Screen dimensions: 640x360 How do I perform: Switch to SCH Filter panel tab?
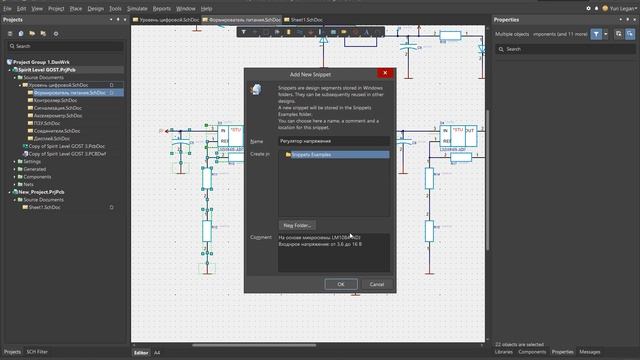(x=37, y=352)
